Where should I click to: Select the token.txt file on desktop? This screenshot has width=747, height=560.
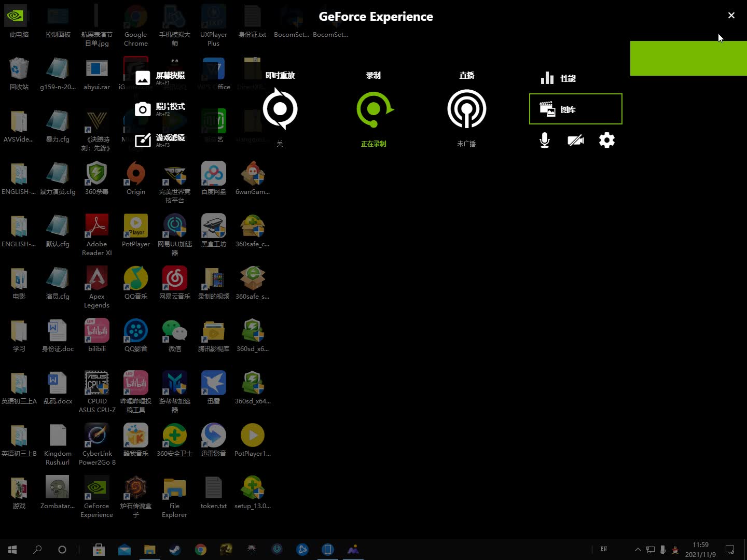(214, 493)
